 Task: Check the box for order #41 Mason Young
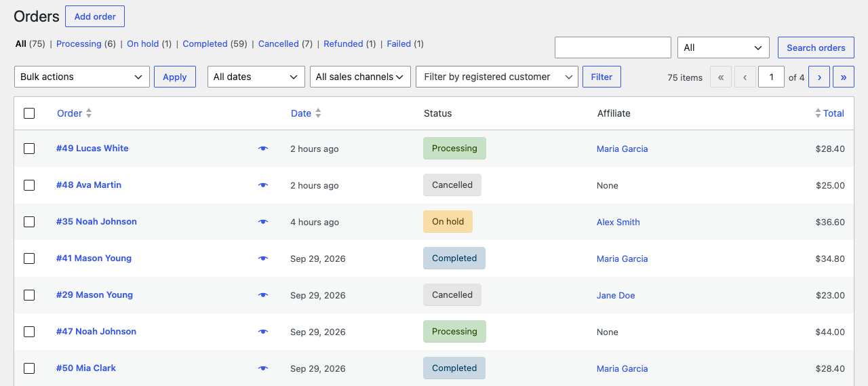pyautogui.click(x=29, y=258)
